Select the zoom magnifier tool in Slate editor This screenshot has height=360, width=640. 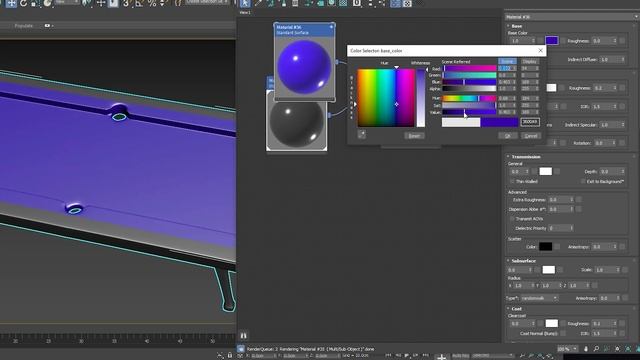596,349
